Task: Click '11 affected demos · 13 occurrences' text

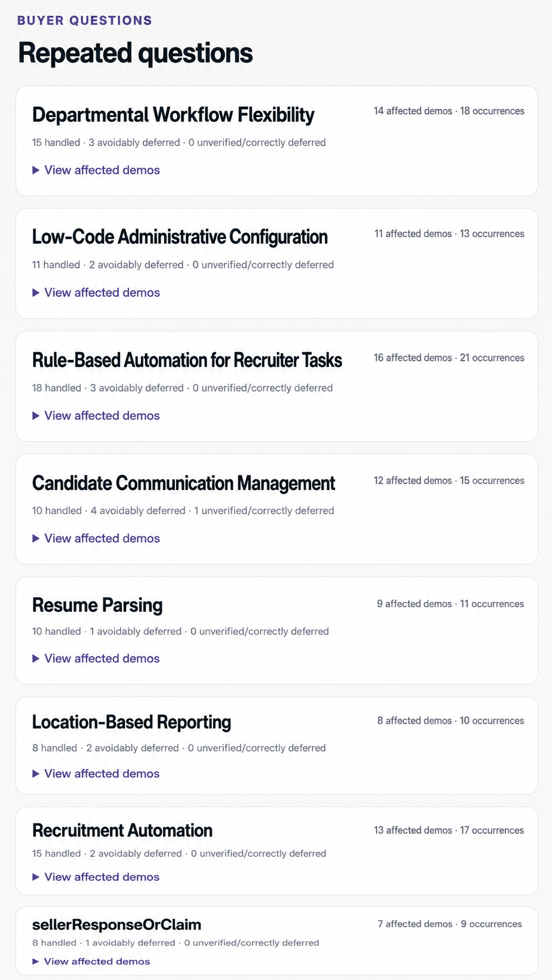Action: click(449, 233)
